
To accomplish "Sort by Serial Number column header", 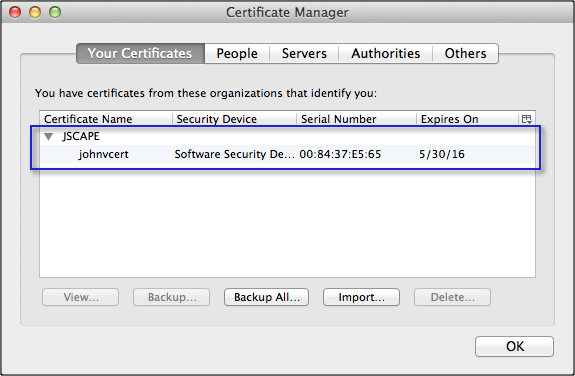I will point(356,119).
